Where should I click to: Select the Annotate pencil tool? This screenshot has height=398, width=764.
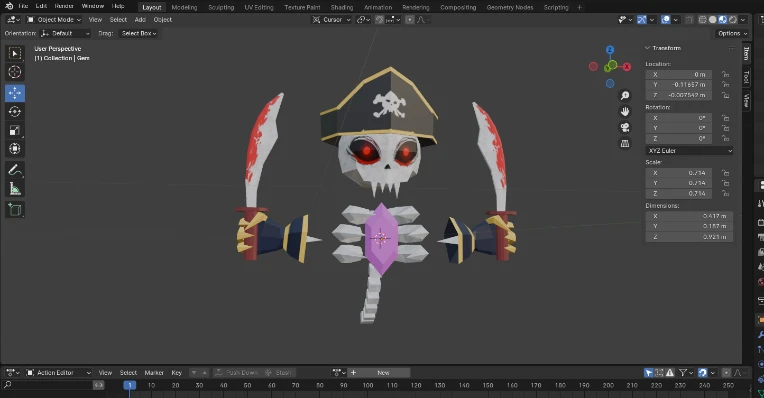(x=15, y=170)
